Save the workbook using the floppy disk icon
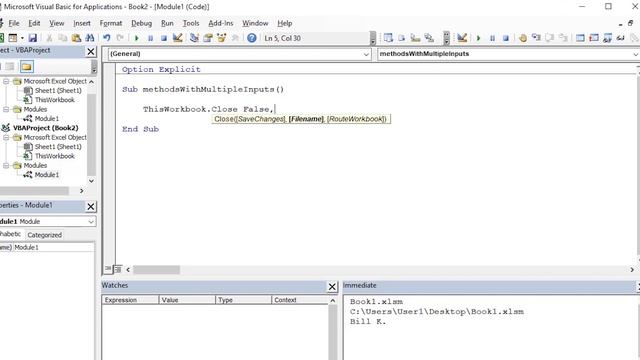640x360 pixels. click(33, 38)
